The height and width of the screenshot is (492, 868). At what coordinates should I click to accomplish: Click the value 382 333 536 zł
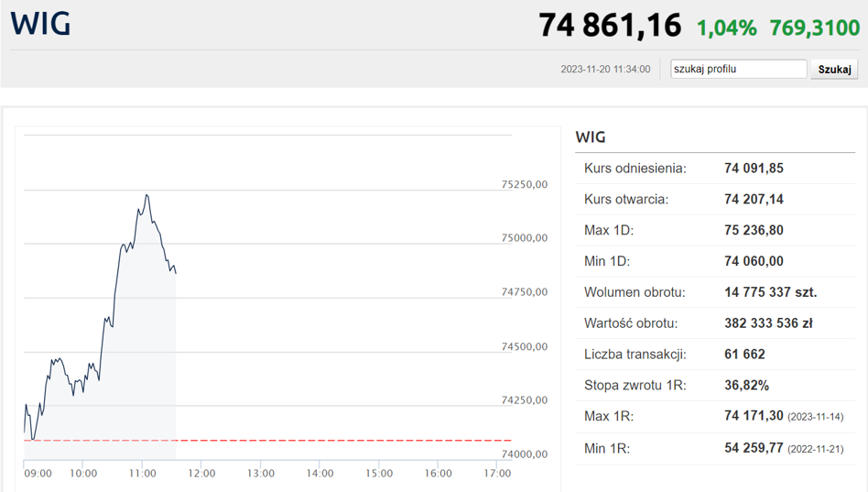click(x=768, y=323)
